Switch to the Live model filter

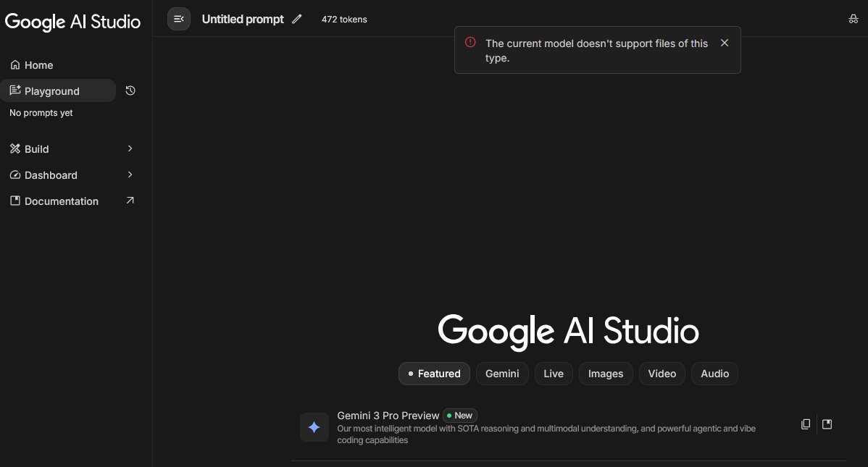click(x=554, y=374)
